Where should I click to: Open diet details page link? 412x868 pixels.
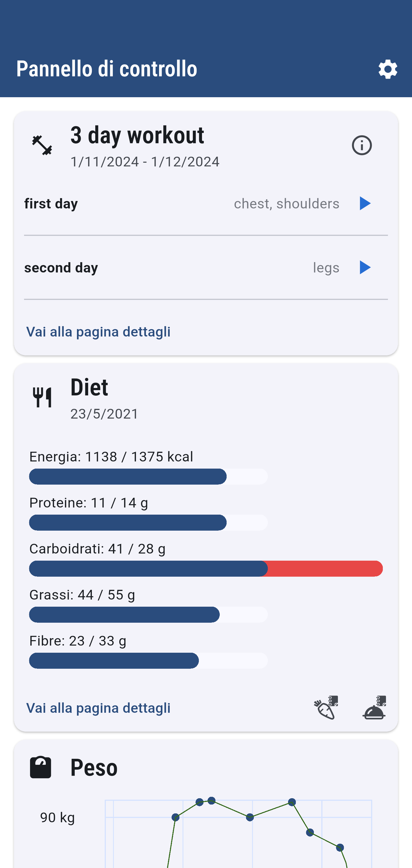tap(98, 708)
